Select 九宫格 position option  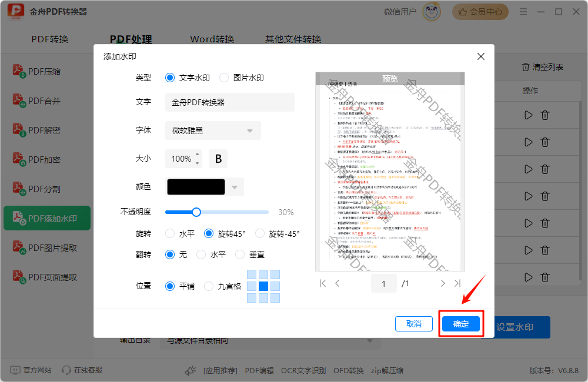tap(223, 286)
